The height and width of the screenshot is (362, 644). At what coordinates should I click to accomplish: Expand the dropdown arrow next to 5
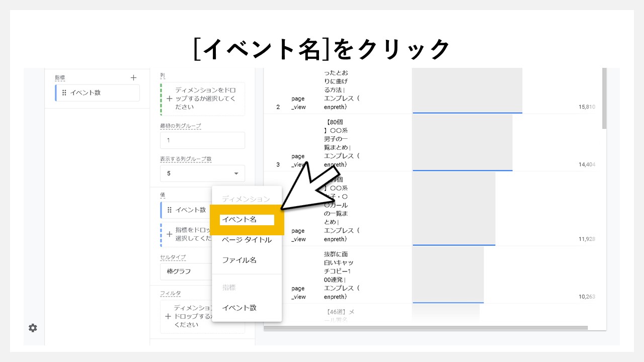click(235, 173)
